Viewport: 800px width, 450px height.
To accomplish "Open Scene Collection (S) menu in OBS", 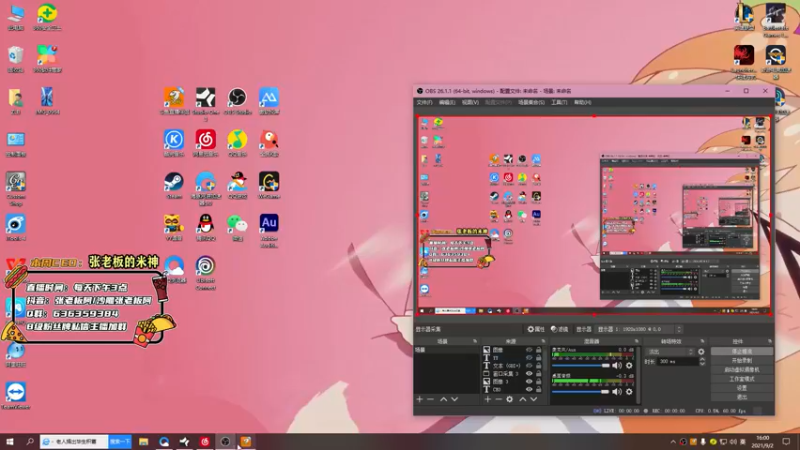I will [x=531, y=103].
